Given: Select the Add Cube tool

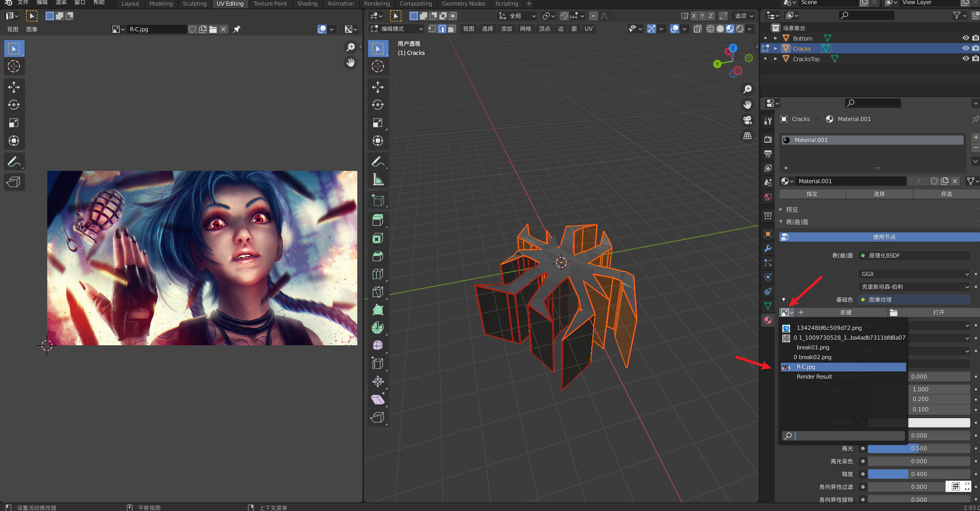Looking at the screenshot, I should click(378, 201).
